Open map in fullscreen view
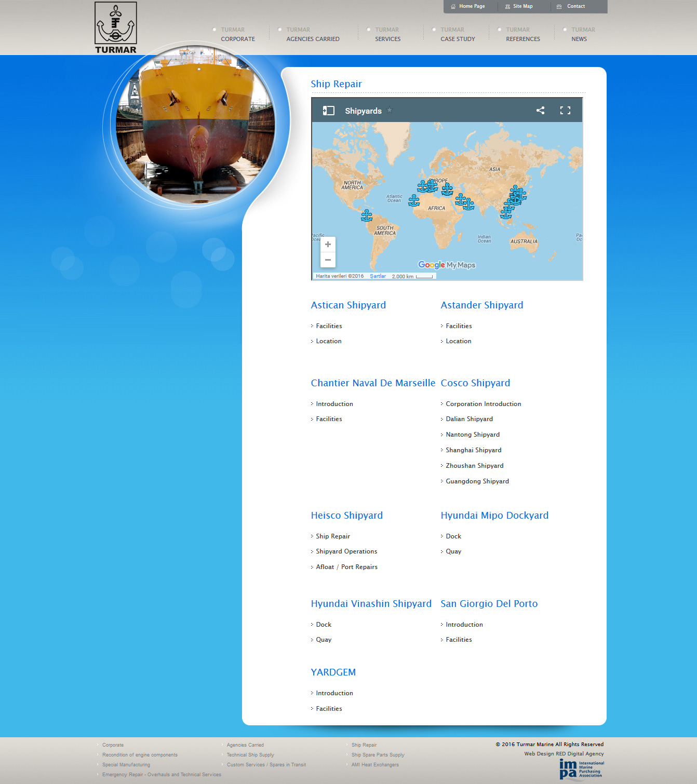The image size is (697, 784). (565, 111)
